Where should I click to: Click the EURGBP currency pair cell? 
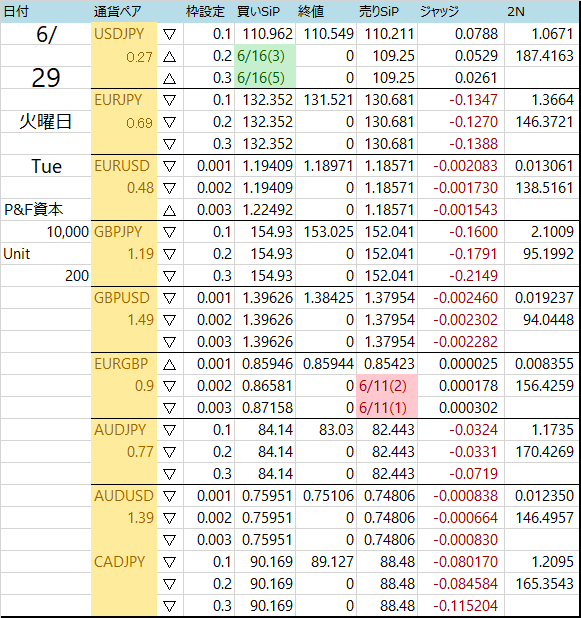[x=124, y=363]
